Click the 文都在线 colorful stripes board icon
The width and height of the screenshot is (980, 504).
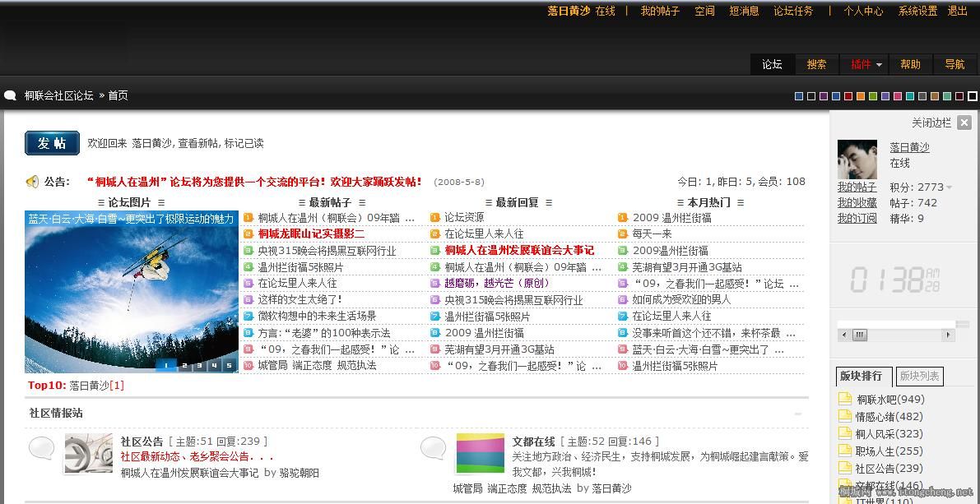coord(480,453)
